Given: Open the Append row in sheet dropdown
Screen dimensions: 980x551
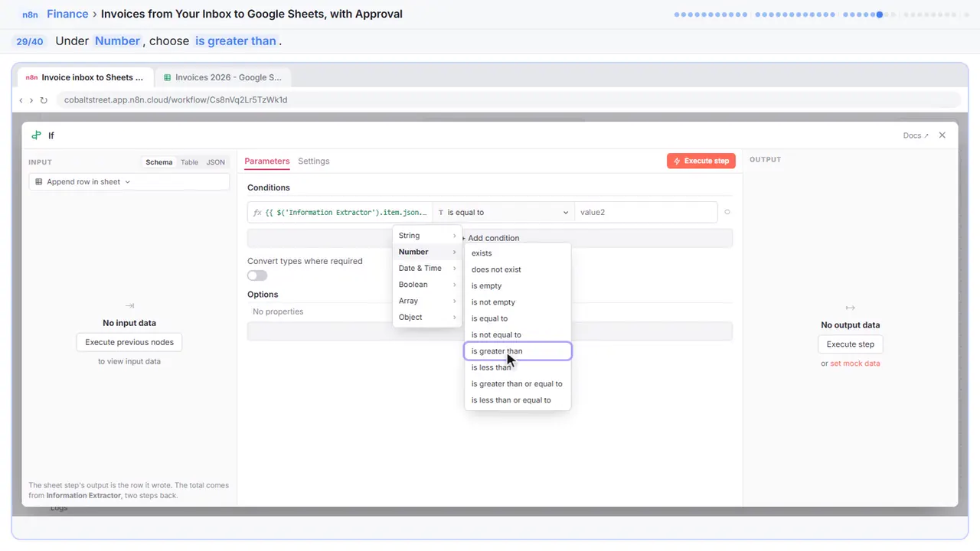Looking at the screenshot, I should [129, 182].
